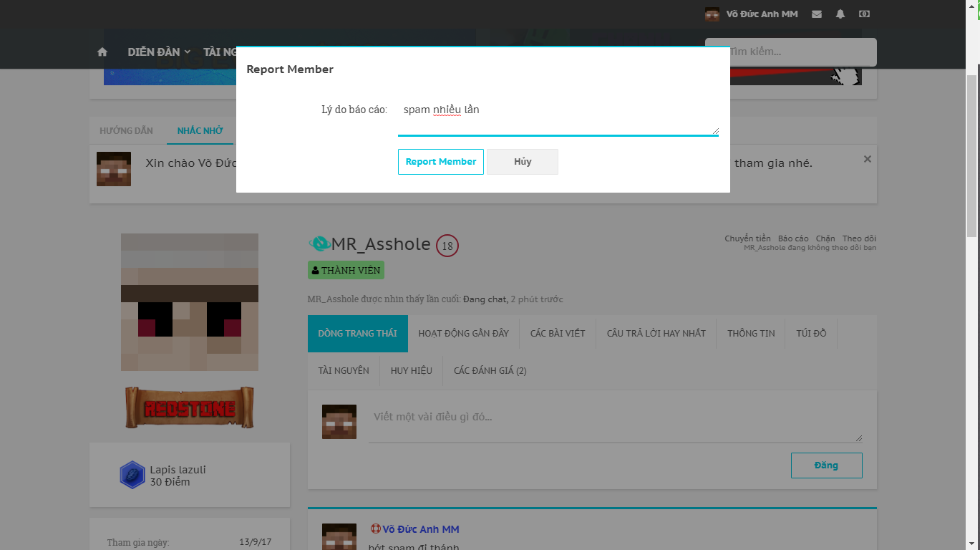The image size is (980, 550).
Task: Click the 'Tham gia ngày:' label
Action: [138, 543]
